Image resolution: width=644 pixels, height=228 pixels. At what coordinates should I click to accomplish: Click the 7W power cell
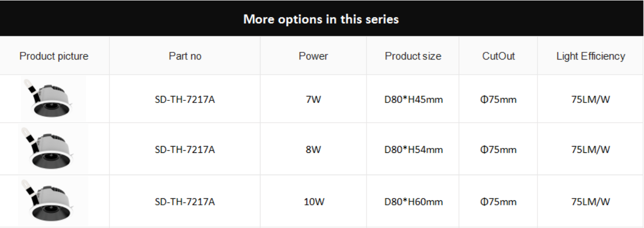[x=313, y=100]
